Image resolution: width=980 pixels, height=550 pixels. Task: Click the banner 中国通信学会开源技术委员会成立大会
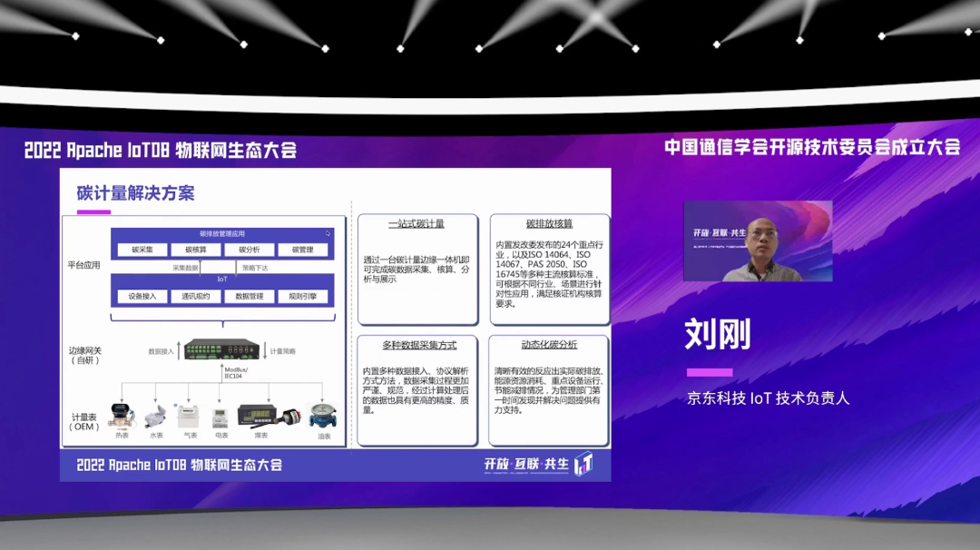click(x=812, y=147)
